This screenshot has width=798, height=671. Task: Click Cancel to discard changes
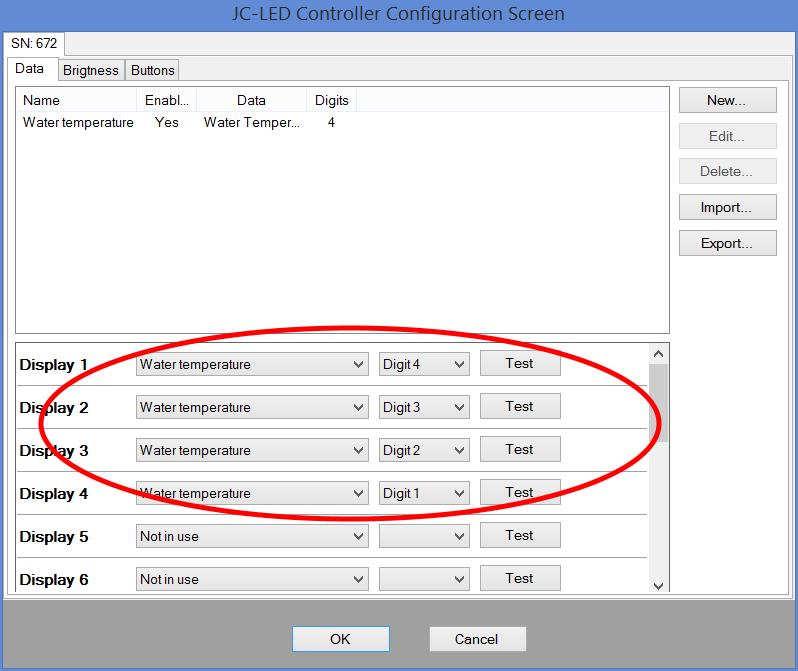click(477, 639)
